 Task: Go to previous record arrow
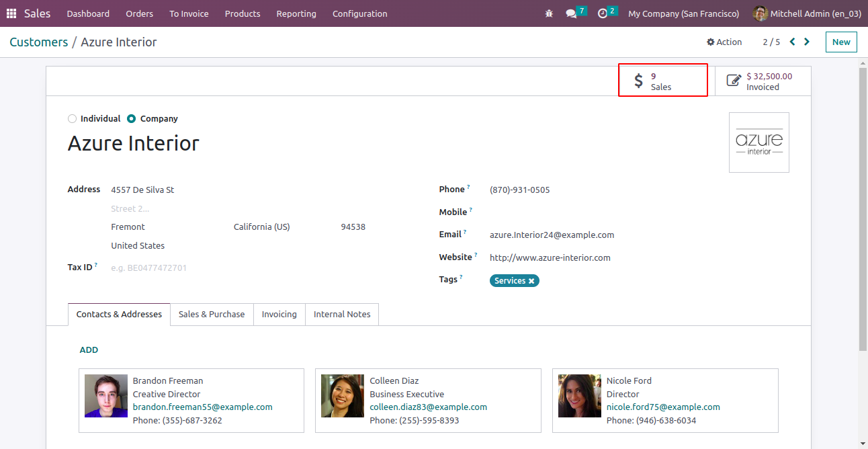(x=793, y=42)
